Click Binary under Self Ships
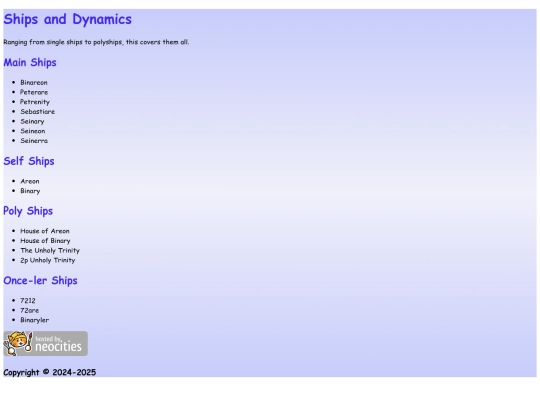 (30, 191)
